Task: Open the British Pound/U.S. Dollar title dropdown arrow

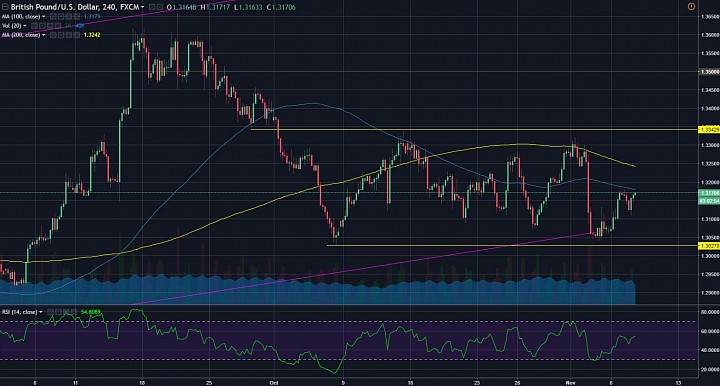Action: coord(142,7)
